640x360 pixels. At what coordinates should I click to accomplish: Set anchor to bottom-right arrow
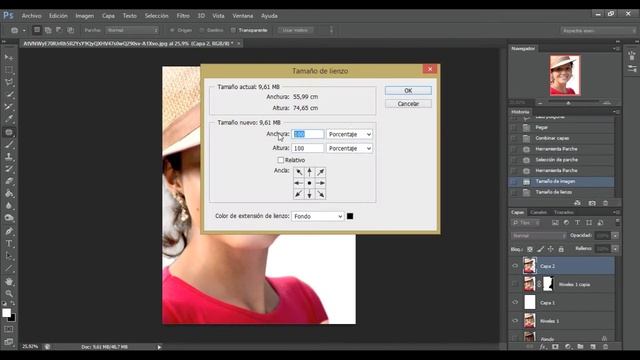tap(321, 194)
